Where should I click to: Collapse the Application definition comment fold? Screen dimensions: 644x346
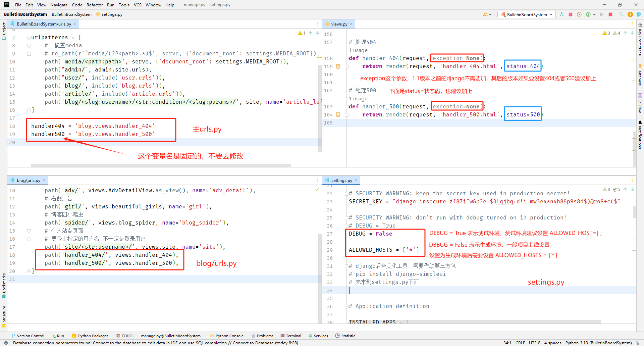346,306
